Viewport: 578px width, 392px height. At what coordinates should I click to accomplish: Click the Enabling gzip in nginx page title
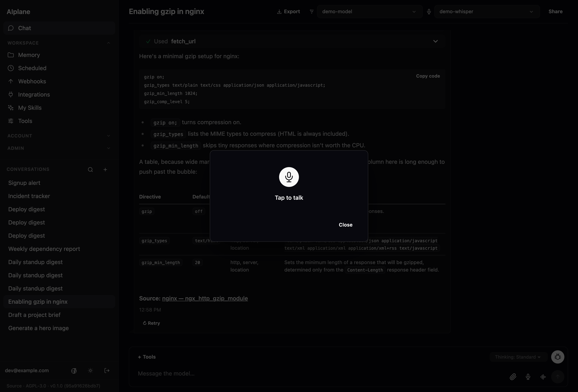pos(166,11)
